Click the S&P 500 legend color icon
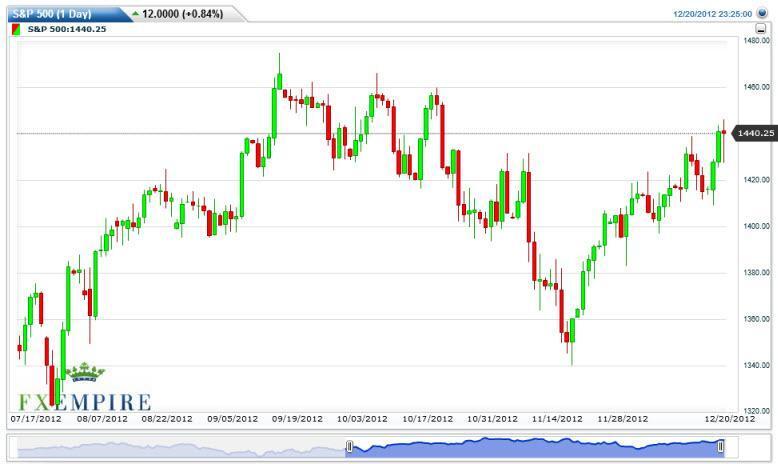The height and width of the screenshot is (464, 778). 16,29
